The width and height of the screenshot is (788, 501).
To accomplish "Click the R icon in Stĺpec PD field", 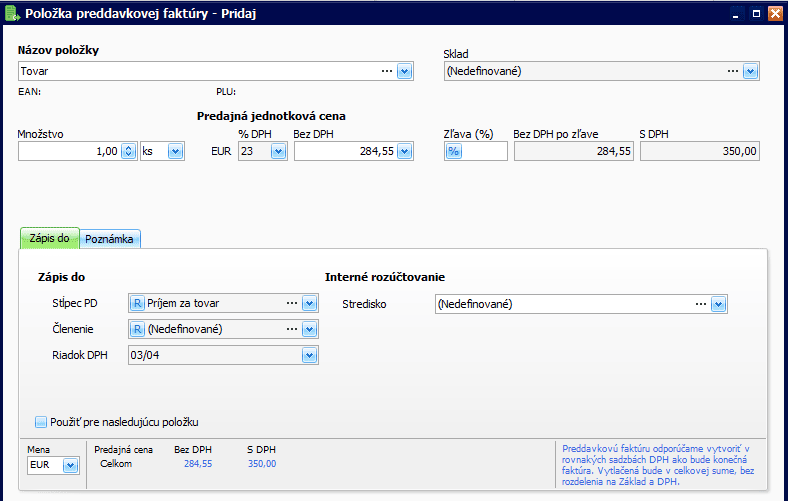I will click(137, 303).
